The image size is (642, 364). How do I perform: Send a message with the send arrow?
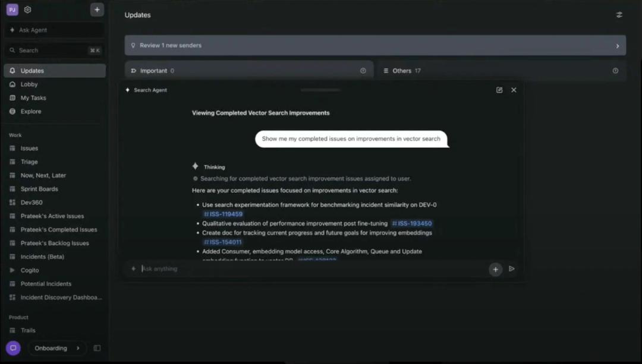[511, 269]
